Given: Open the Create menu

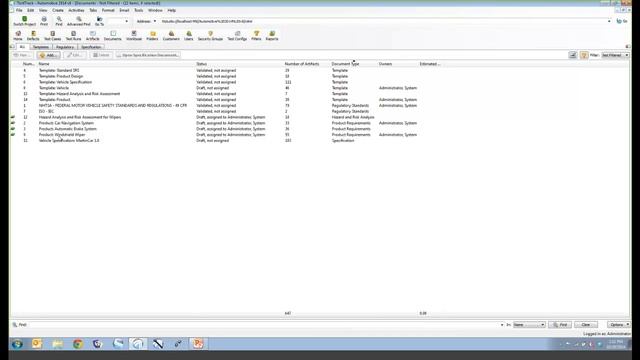Looking at the screenshot, I should (58, 10).
